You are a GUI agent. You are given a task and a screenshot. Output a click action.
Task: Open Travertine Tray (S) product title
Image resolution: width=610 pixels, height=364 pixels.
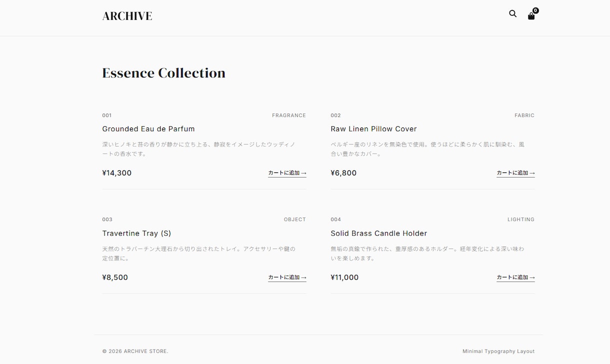[x=136, y=233]
